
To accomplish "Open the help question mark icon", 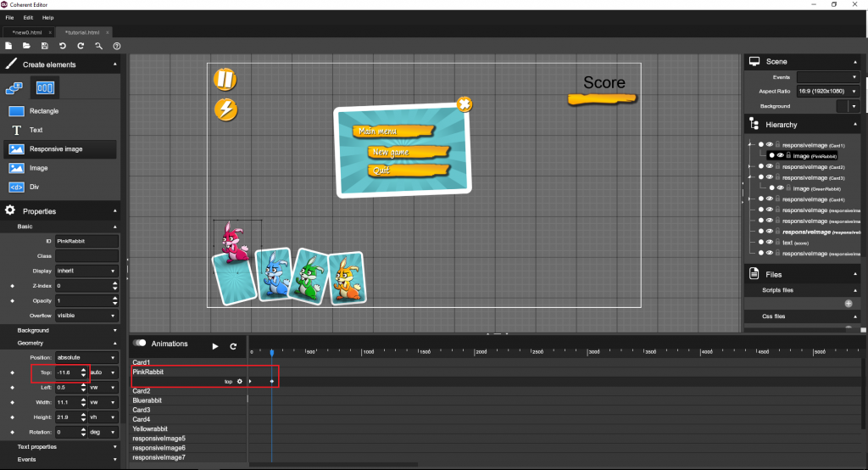I will (x=117, y=46).
